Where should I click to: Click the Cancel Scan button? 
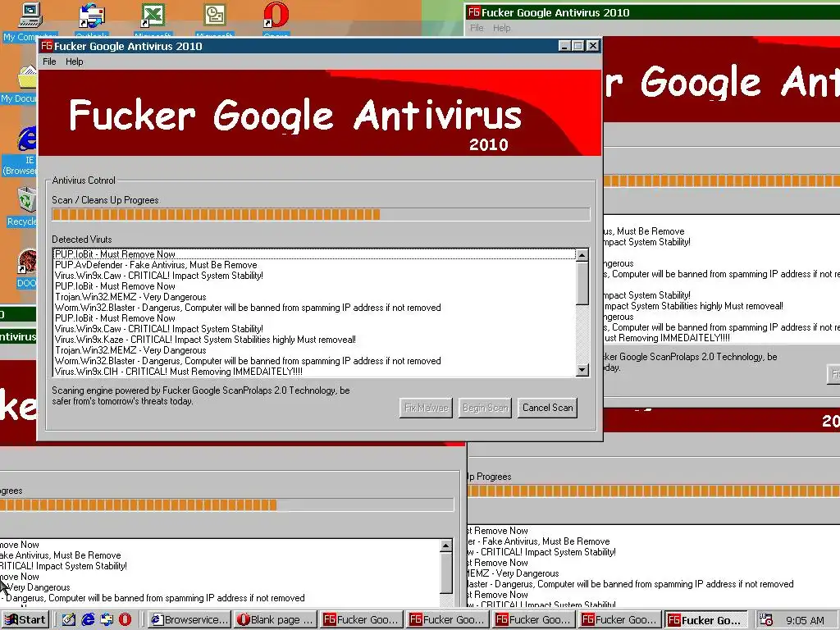547,408
